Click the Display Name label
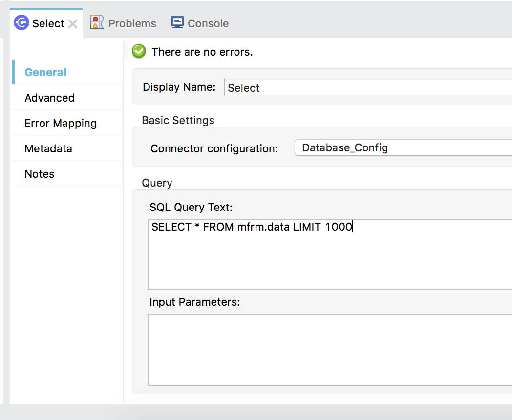Screen dimensions: 512x420 179,87
